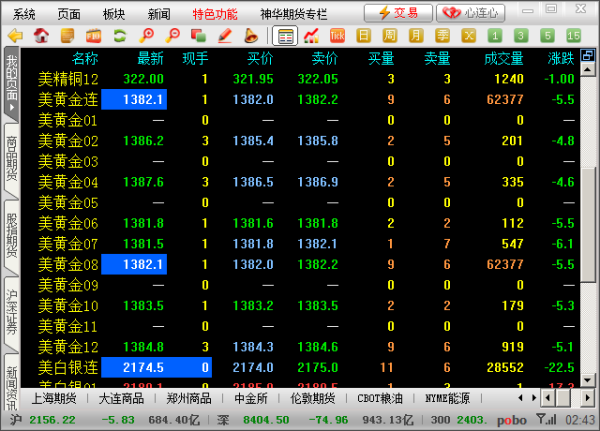The width and height of the screenshot is (600, 431).
Task: Click the pobo logo in status bar
Action: coord(512,420)
